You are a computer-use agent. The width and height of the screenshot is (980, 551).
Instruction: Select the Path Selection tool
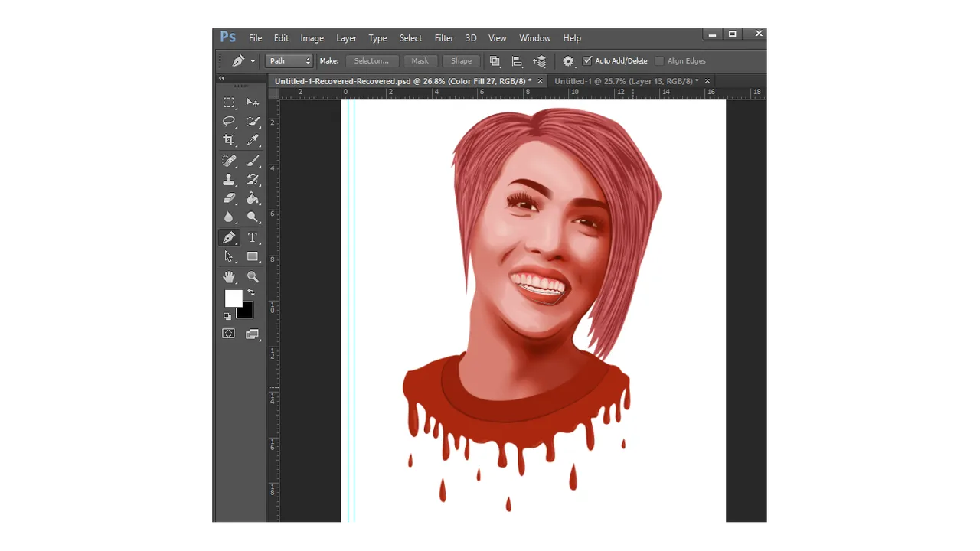click(229, 257)
